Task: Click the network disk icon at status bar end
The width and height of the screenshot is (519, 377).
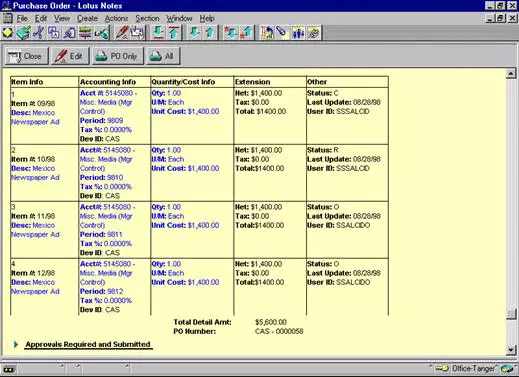Action: point(507,369)
